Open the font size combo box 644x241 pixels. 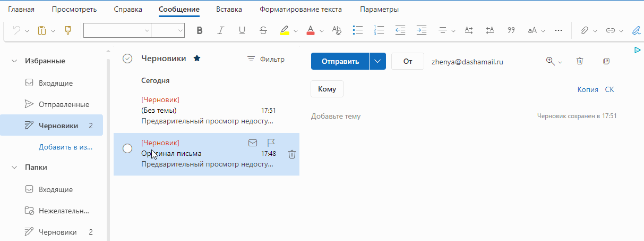[167, 30]
